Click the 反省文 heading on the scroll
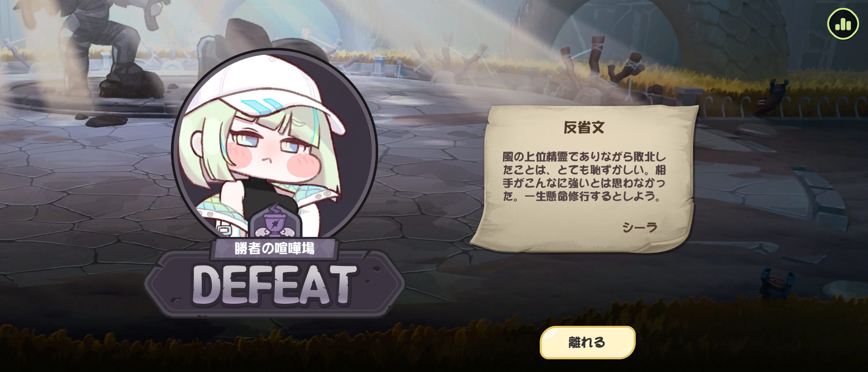The height and width of the screenshot is (372, 868). click(x=584, y=127)
